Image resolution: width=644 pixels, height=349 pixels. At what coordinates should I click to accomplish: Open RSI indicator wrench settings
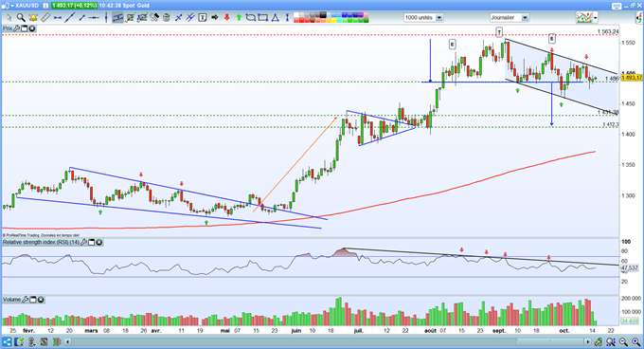[83, 243]
